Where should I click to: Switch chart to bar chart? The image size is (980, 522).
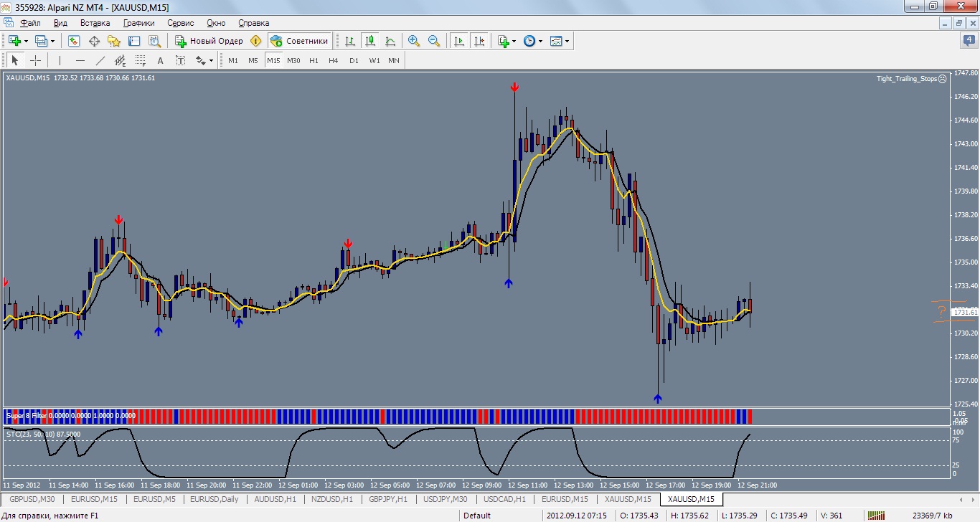tap(350, 41)
